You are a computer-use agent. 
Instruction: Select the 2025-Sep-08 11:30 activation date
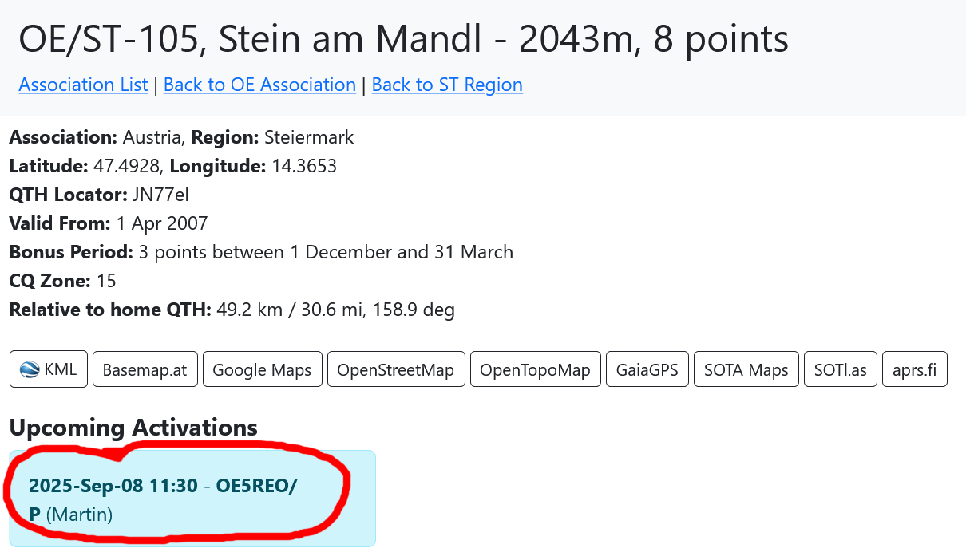point(113,486)
